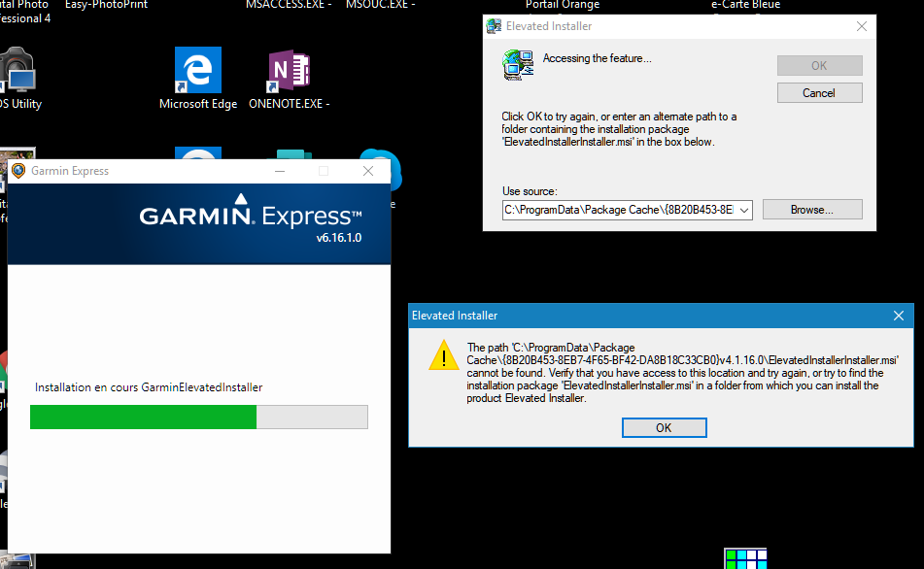Click the Garmin Express title bar shield icon
Image resolution: width=924 pixels, height=569 pixels.
18,171
